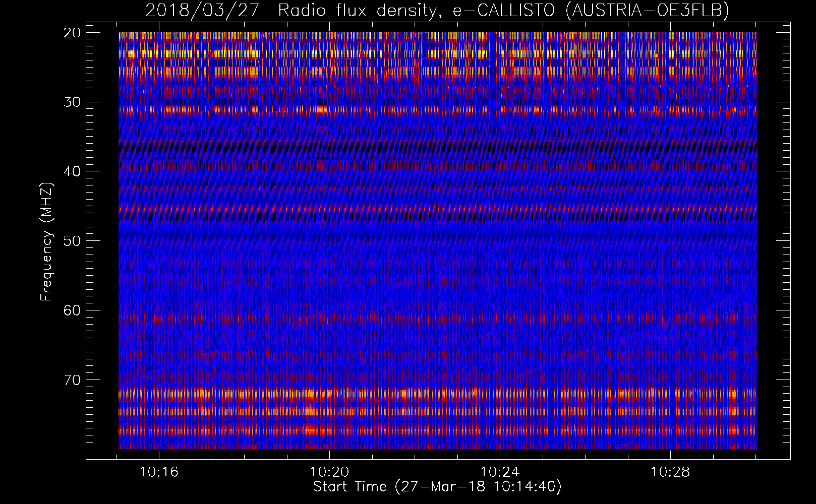This screenshot has width=816, height=504.
Task: Click the 10:20 time tick label
Action: [x=329, y=472]
